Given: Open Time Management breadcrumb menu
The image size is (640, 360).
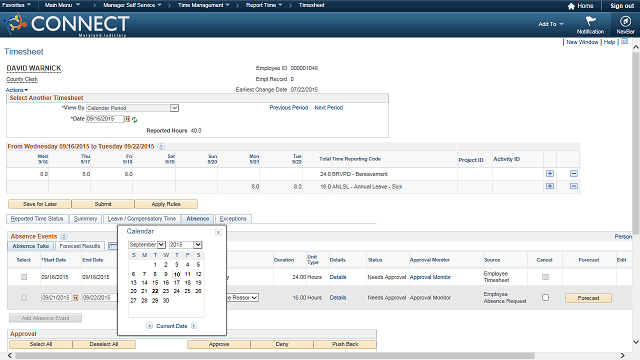Looking at the screenshot, I should point(204,5).
